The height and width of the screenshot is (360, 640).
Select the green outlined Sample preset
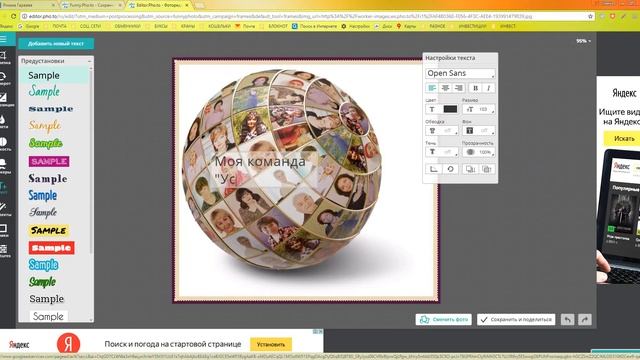(x=46, y=143)
